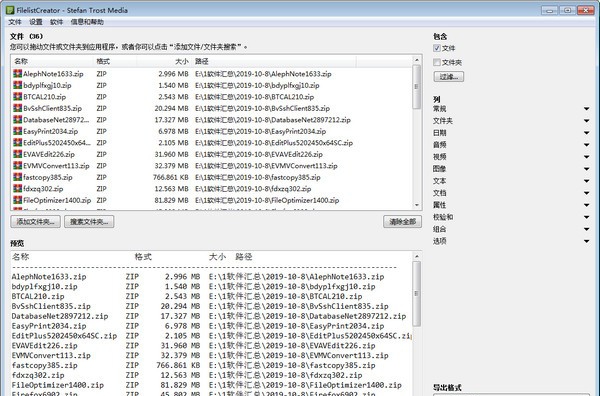The image size is (600, 396).
Task: Click the file list vertical scrollbar thumb
Action: coord(416,87)
